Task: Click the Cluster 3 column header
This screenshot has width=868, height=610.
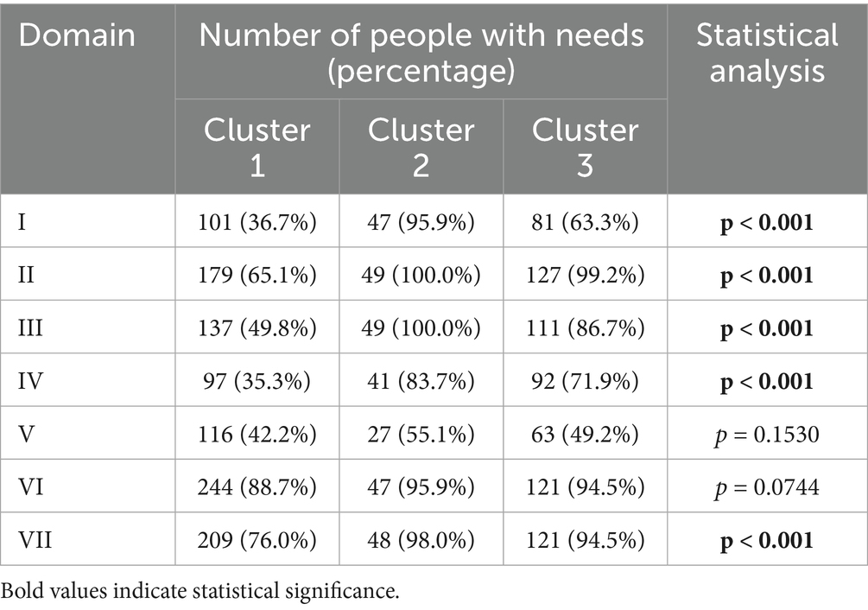Action: (585, 147)
